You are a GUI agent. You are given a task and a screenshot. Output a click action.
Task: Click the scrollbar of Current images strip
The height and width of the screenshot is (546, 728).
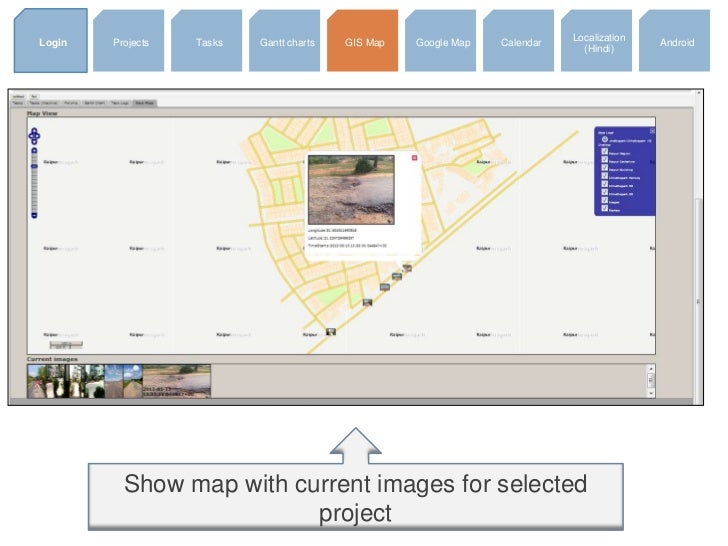click(x=651, y=381)
